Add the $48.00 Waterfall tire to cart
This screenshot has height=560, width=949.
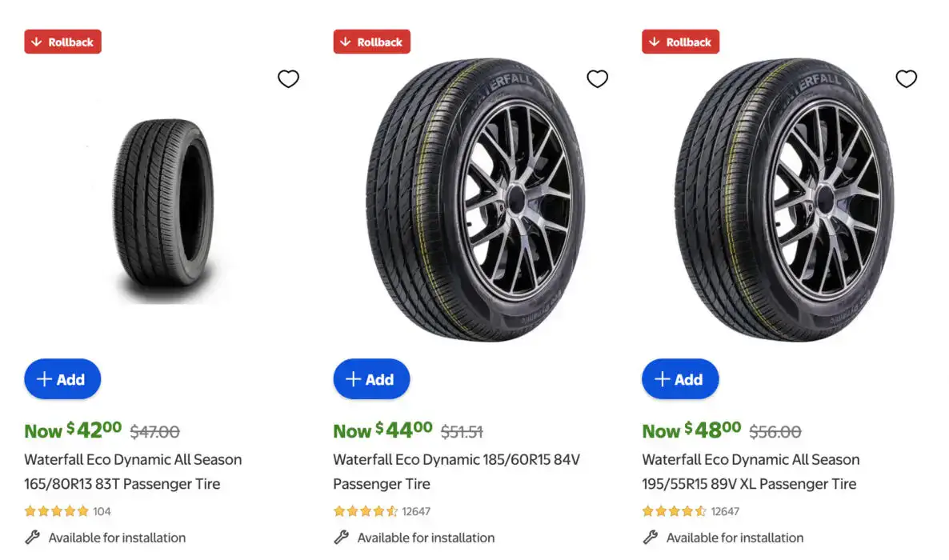tap(680, 379)
